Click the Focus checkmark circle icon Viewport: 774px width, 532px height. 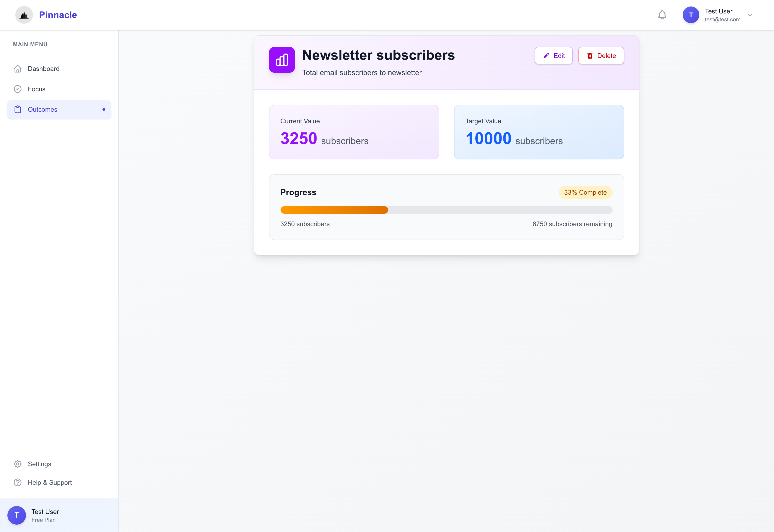point(18,89)
